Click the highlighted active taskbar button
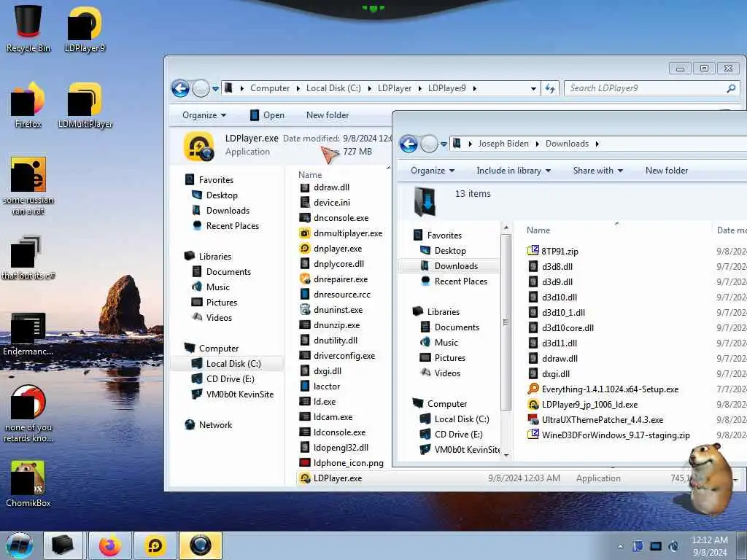The width and height of the screenshot is (747, 560). click(200, 545)
